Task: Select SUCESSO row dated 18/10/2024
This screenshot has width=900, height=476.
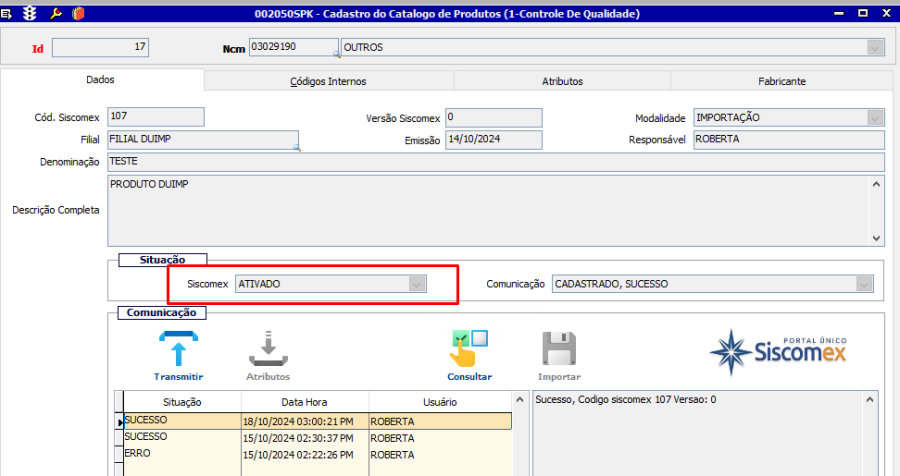Action: click(x=317, y=421)
